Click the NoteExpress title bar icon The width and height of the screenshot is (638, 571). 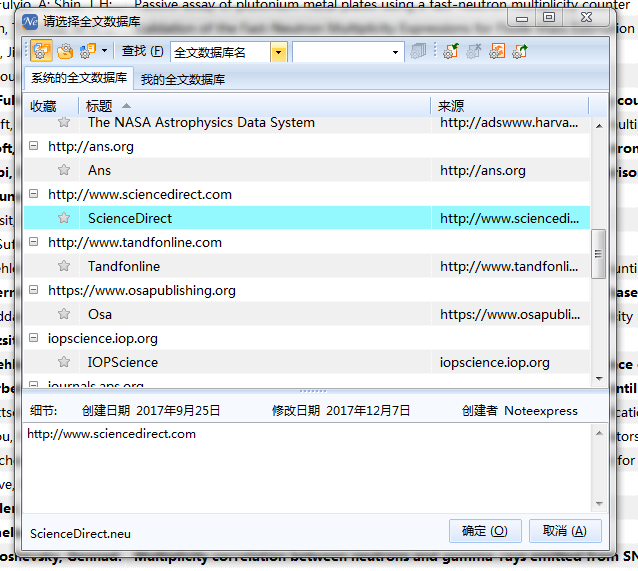coord(30,21)
